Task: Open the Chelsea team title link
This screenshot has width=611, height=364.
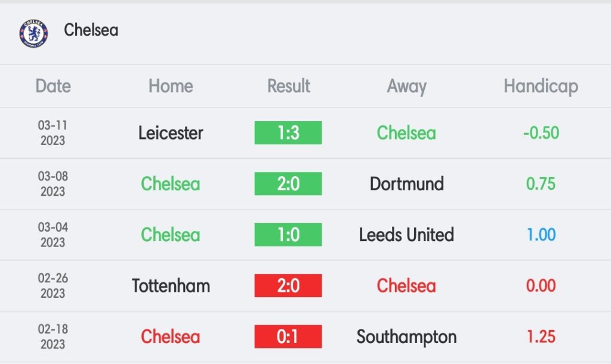Action: point(91,30)
